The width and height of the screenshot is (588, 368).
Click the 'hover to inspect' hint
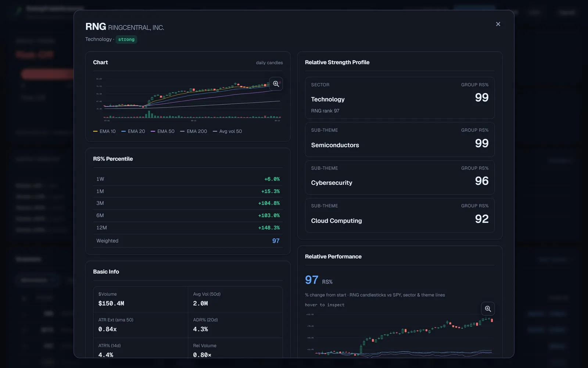(325, 305)
